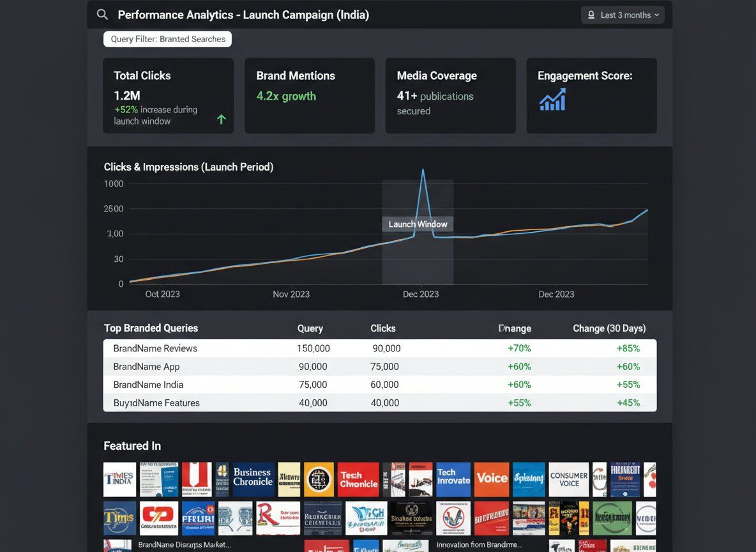756x552 pixels.
Task: Click the BrandName India query row
Action: click(x=379, y=385)
